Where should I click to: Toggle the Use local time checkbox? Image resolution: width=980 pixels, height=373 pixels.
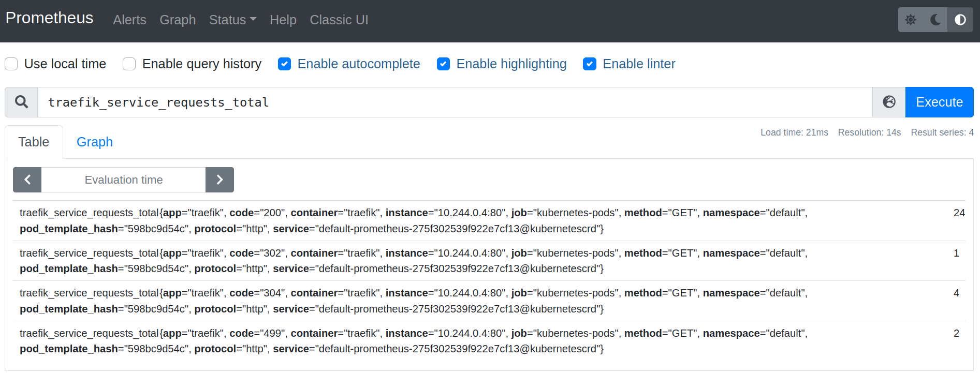click(11, 64)
